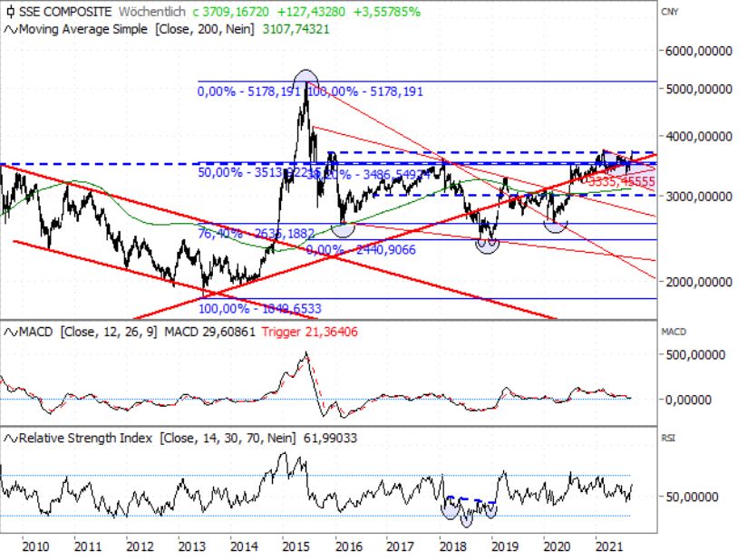Click the 2018 year label on time axis

(x=452, y=546)
